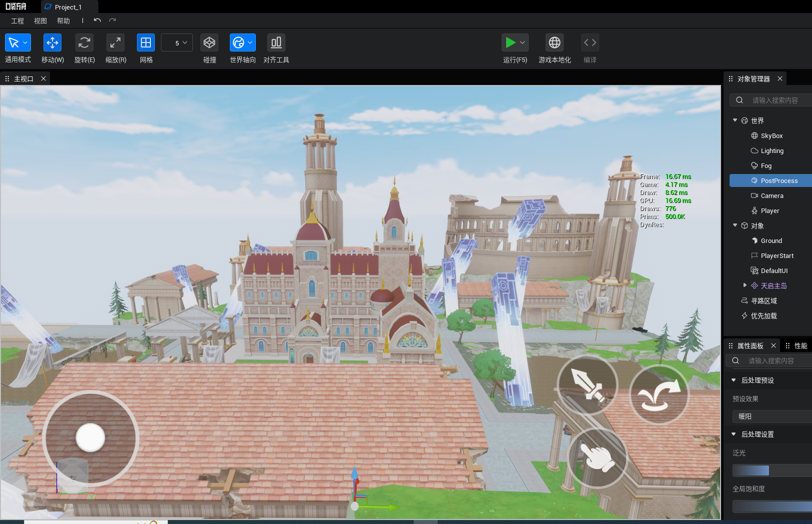This screenshot has height=524, width=812.
Task: Switch to the 性能 tab
Action: (x=801, y=345)
